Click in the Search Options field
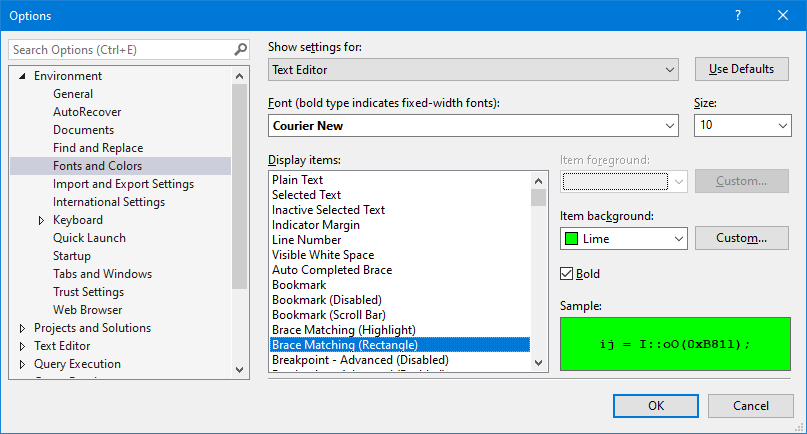Viewport: 807px width, 434px height. 120,49
